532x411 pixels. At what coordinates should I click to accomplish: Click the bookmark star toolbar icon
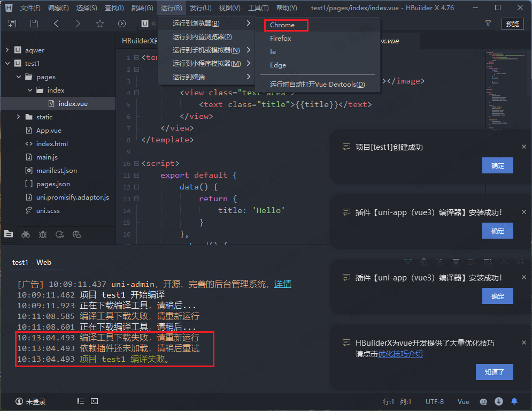pos(99,24)
